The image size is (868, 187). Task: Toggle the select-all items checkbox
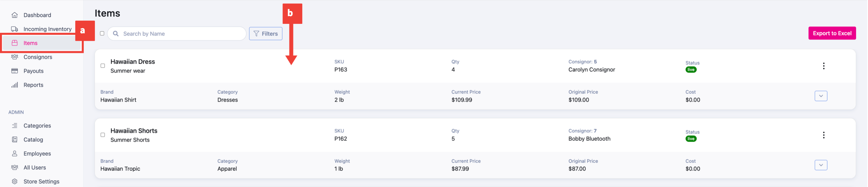[102, 34]
